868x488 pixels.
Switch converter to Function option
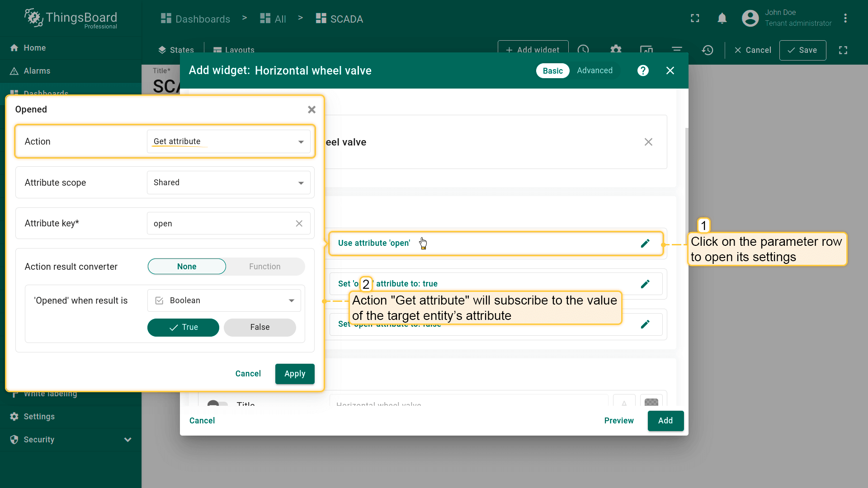pyautogui.click(x=264, y=267)
